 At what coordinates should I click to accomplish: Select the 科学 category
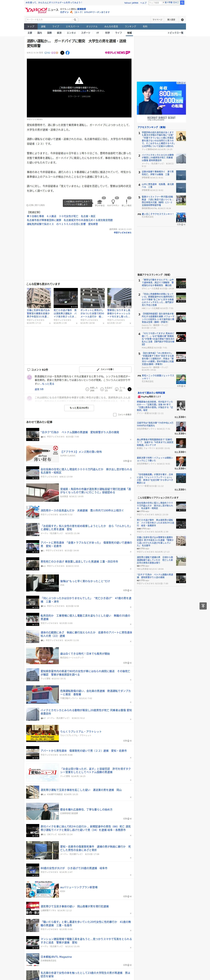click(107, 33)
